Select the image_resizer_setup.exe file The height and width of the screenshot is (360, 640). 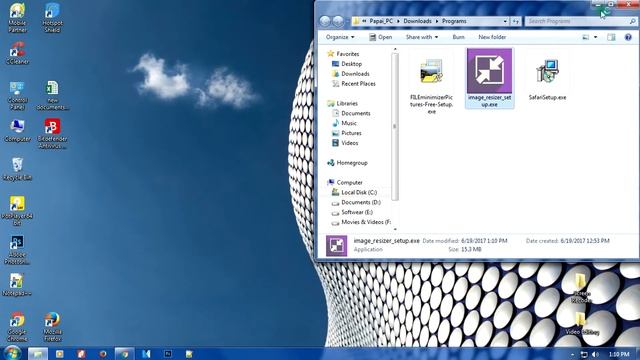489,78
